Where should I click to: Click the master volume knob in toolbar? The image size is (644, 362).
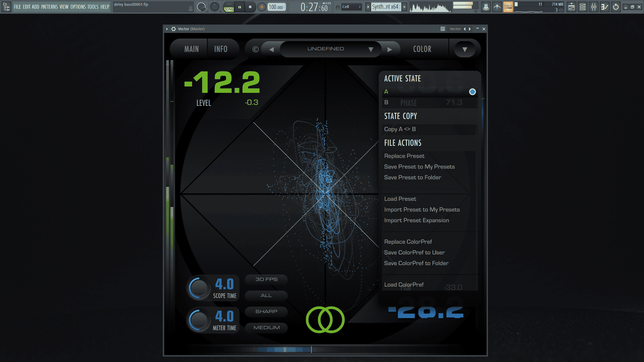201,7
